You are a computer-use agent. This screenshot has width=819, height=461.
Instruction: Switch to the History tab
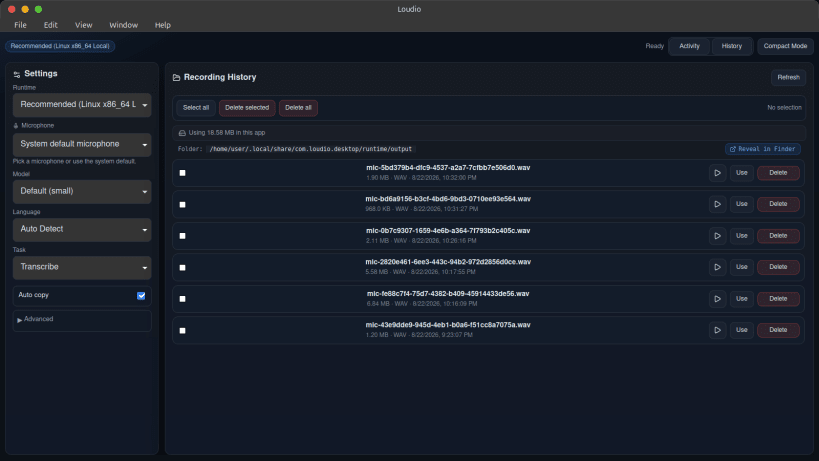[x=731, y=46]
